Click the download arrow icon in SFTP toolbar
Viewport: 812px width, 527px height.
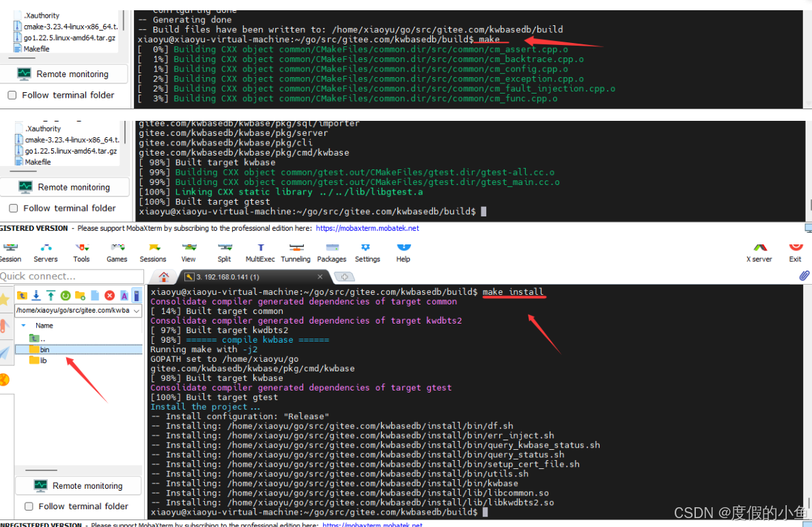point(36,296)
